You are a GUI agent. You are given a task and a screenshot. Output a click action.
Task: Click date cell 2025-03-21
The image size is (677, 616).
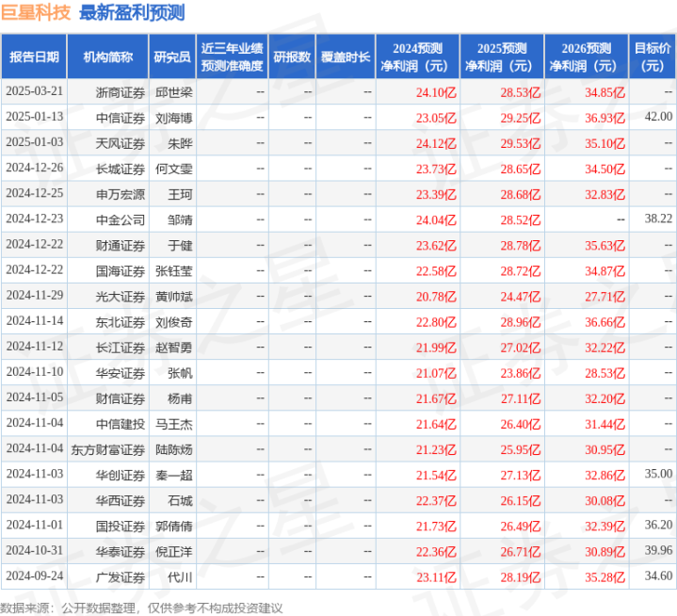pyautogui.click(x=35, y=91)
